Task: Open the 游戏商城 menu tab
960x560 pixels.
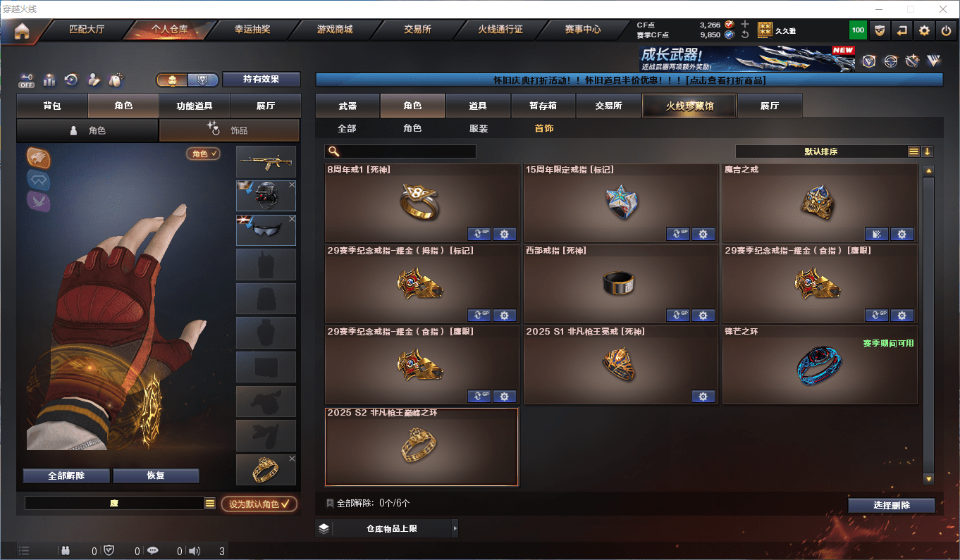Action: (334, 30)
